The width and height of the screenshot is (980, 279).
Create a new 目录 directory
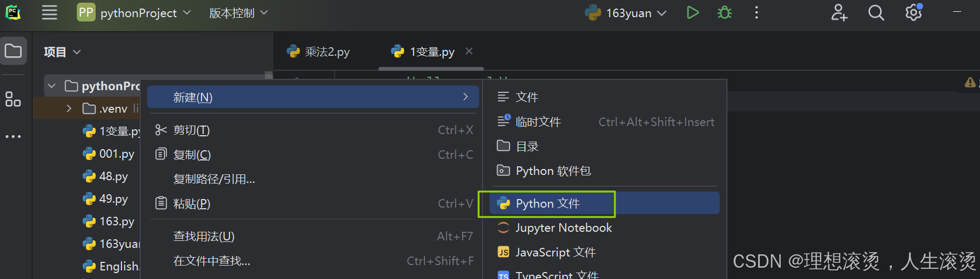604,146
